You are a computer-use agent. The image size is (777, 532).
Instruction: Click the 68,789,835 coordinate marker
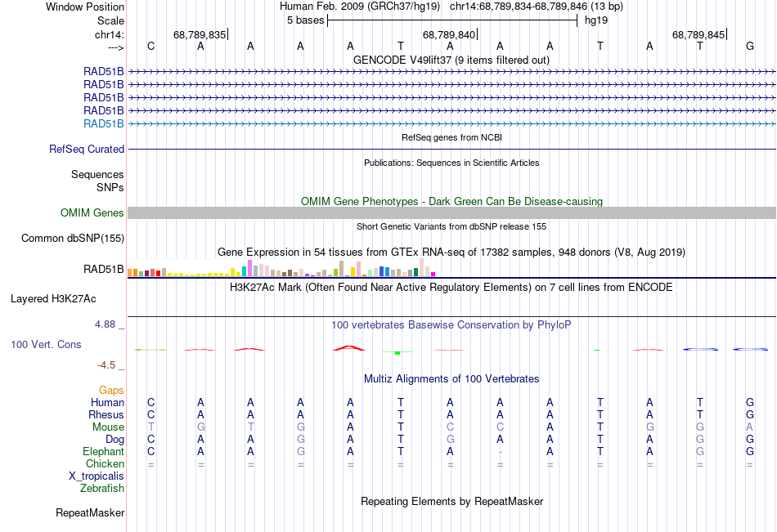[200, 34]
